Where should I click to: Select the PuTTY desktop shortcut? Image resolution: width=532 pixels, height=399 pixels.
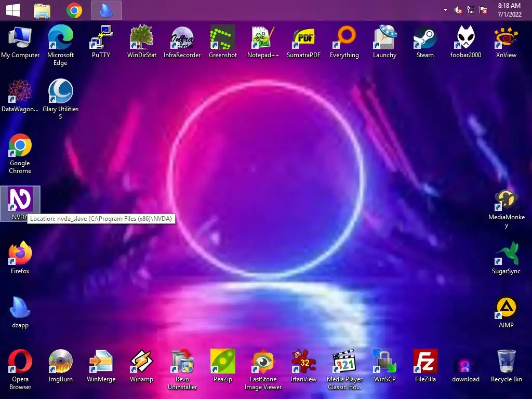pos(101,42)
